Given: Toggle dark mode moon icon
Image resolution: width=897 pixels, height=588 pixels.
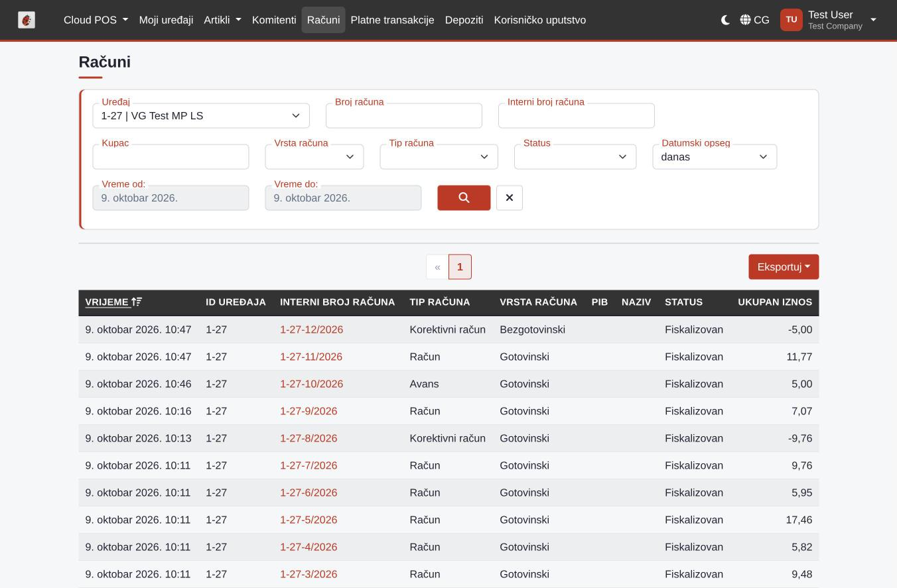Looking at the screenshot, I should (725, 20).
